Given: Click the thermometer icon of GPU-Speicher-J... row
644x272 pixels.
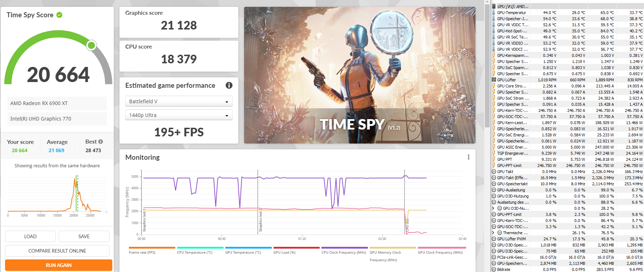Looking at the screenshot, I should click(494, 19).
